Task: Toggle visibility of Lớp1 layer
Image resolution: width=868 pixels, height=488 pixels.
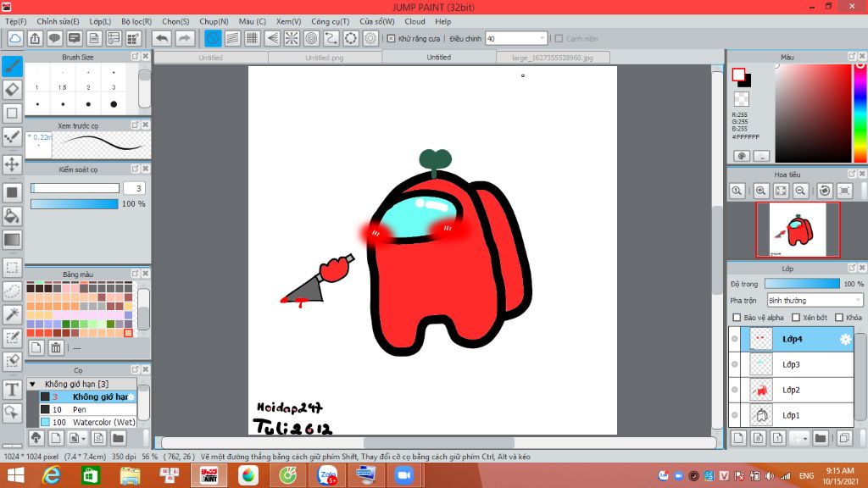Action: pos(735,415)
